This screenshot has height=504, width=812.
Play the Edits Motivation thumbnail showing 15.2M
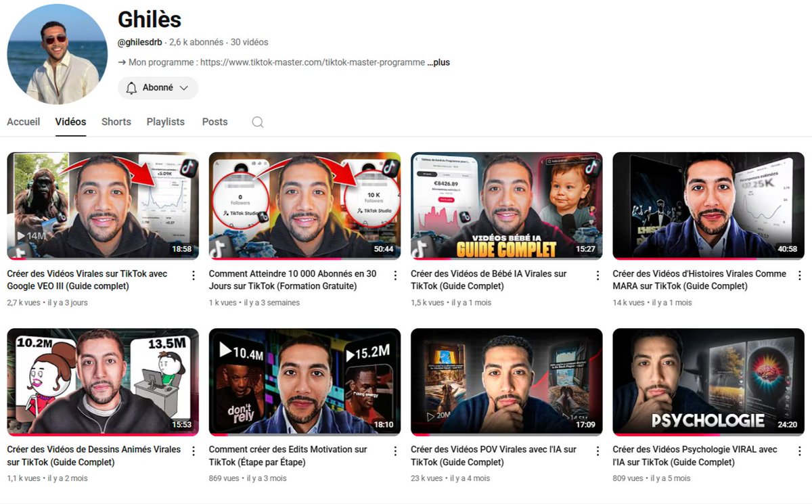pos(304,382)
